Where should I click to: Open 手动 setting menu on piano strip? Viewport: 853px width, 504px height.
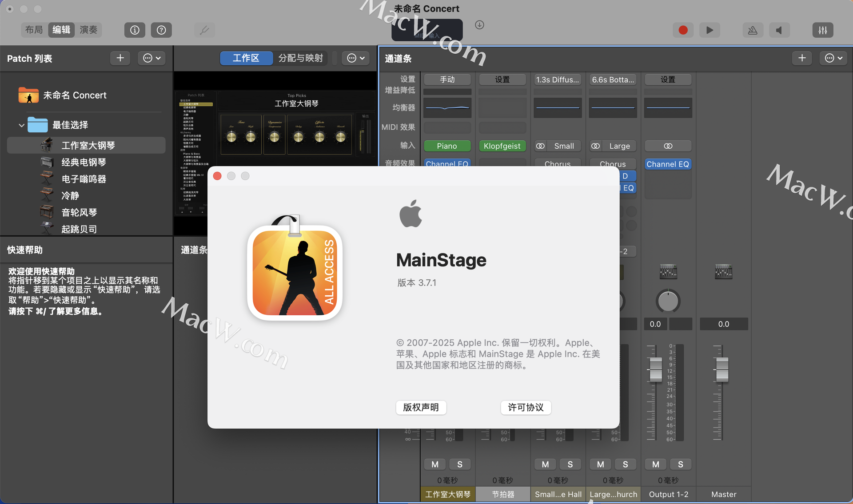tap(447, 79)
